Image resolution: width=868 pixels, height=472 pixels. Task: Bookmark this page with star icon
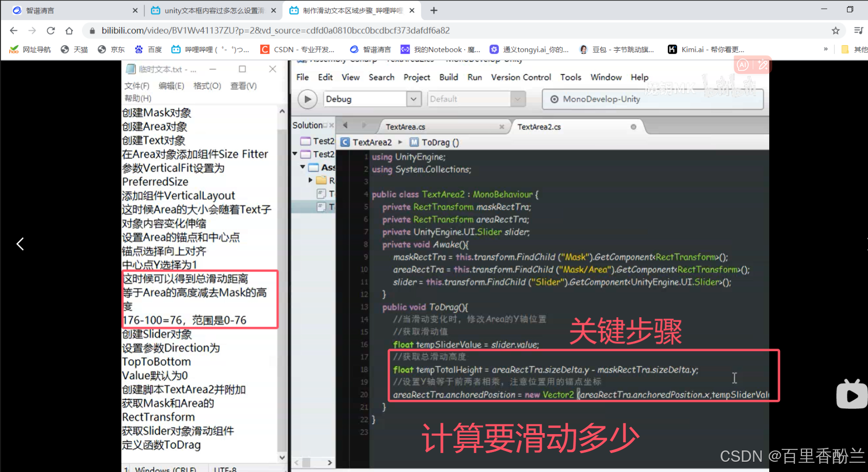[836, 31]
